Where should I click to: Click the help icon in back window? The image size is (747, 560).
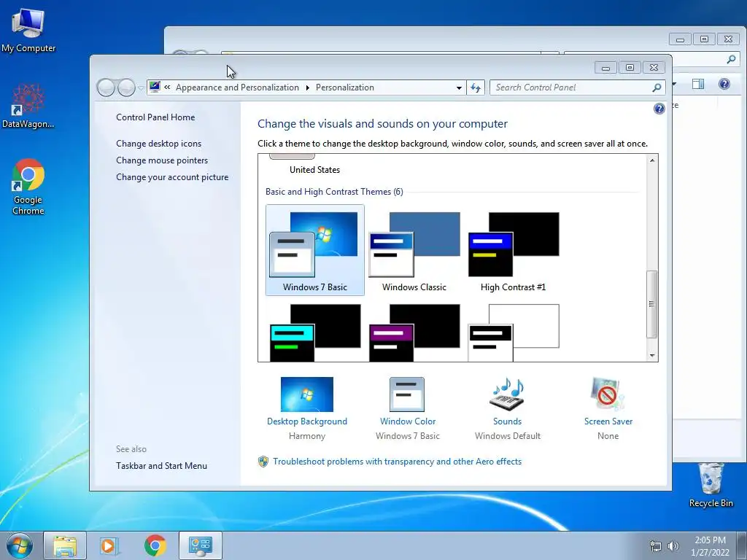click(x=724, y=85)
